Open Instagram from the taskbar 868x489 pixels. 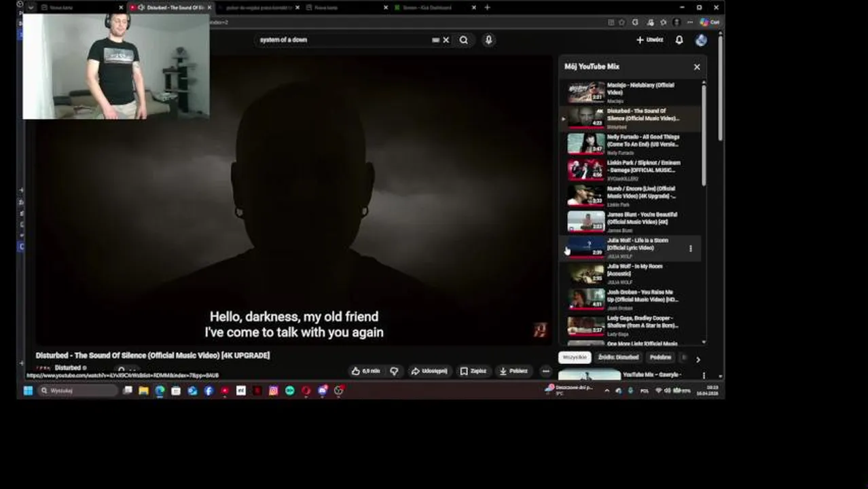tap(273, 391)
